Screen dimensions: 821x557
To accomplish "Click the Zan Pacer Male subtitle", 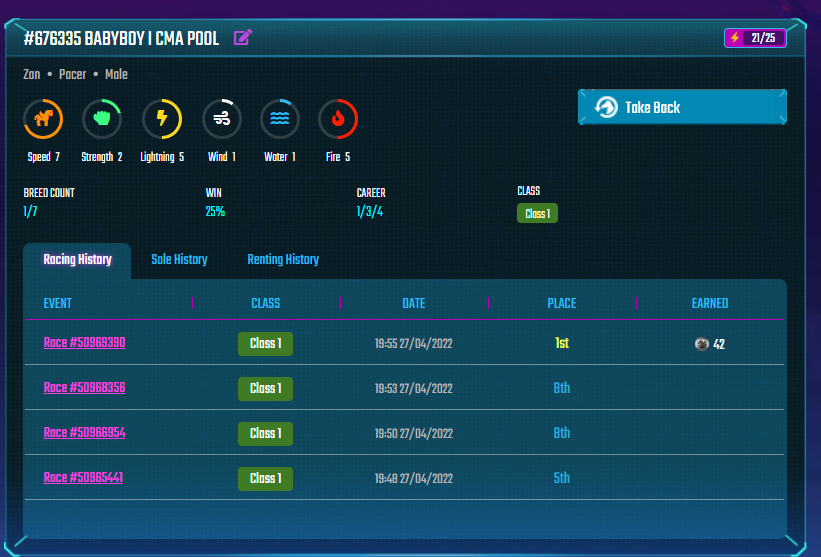I will (75, 74).
